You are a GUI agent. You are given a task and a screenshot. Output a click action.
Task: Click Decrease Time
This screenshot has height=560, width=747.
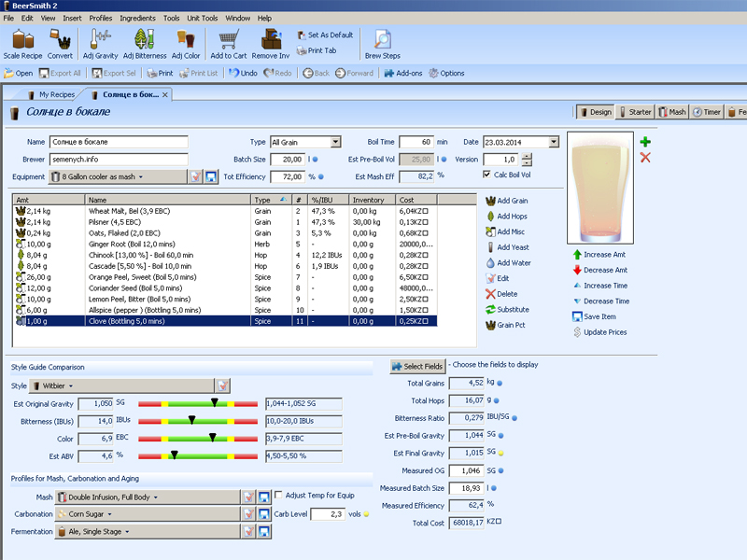[601, 301]
